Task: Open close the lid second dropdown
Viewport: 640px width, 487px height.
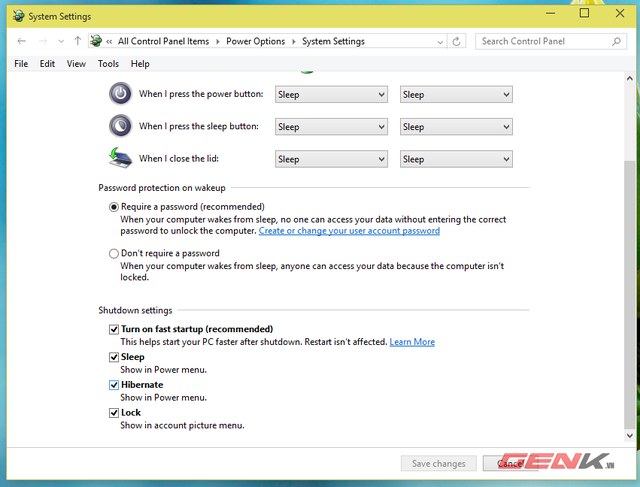Action: (456, 159)
